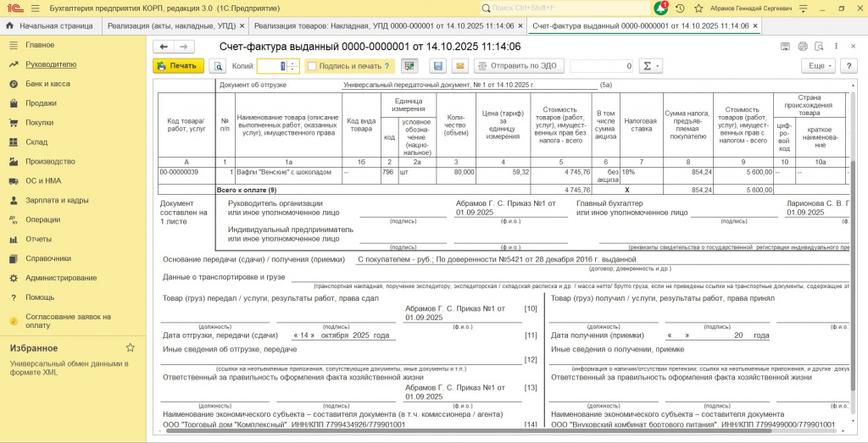Open the Справочники section
868x443 pixels.
48,258
